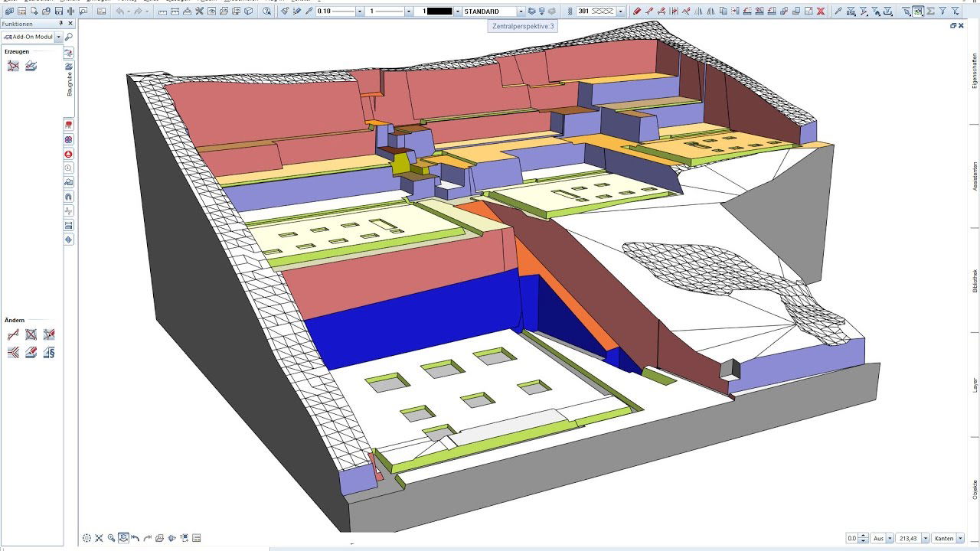
Task: Click the blue diamond icon in vertical module strip
Action: 69,240
